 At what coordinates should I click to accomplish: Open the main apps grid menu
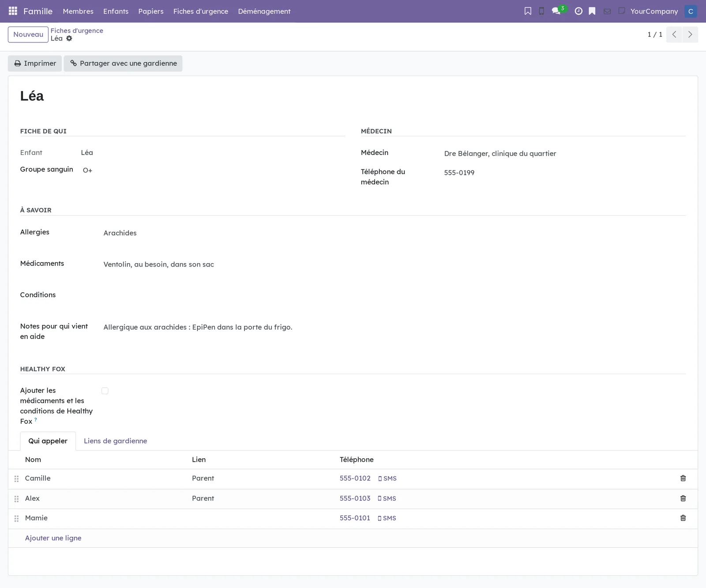[13, 11]
